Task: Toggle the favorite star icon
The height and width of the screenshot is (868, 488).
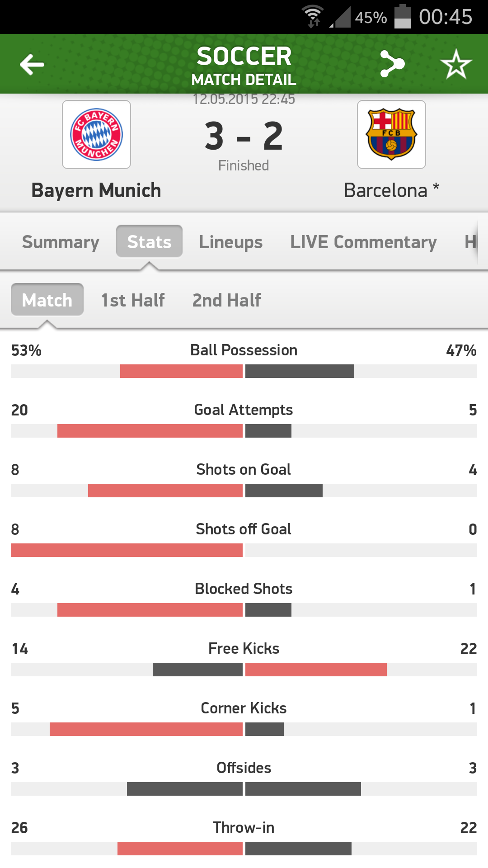Action: click(456, 64)
